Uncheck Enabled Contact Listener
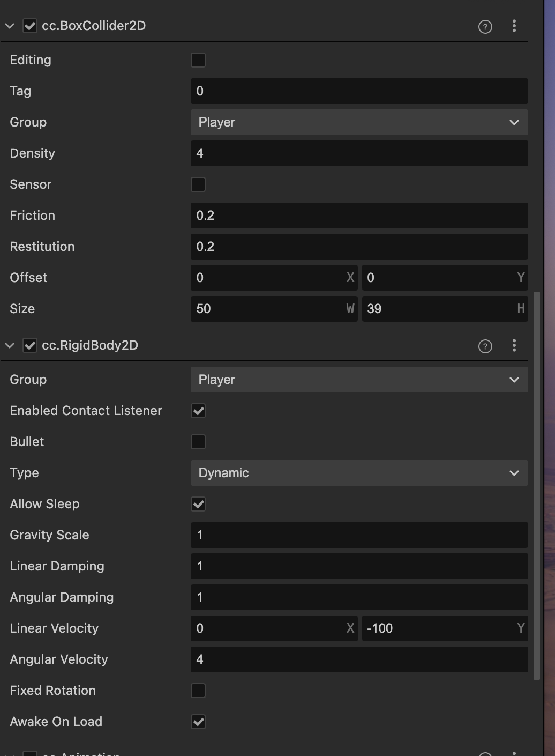The width and height of the screenshot is (555, 756). 198,411
